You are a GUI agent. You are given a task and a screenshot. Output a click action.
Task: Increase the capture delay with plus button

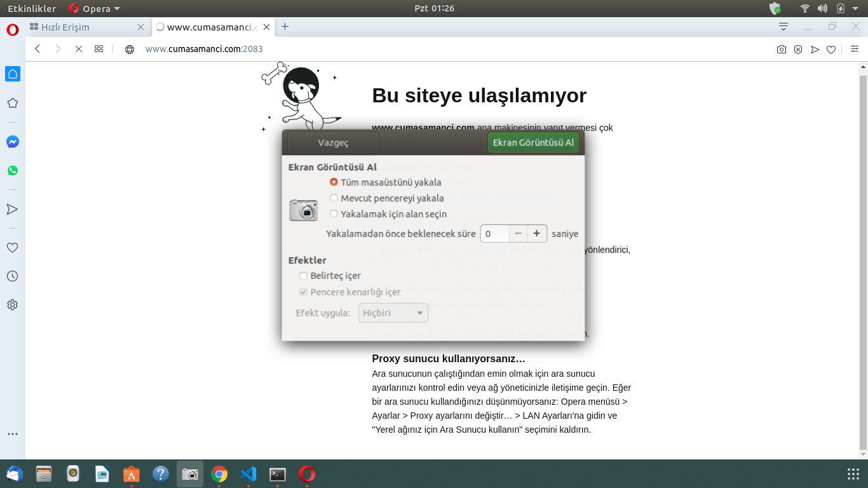pyautogui.click(x=537, y=233)
